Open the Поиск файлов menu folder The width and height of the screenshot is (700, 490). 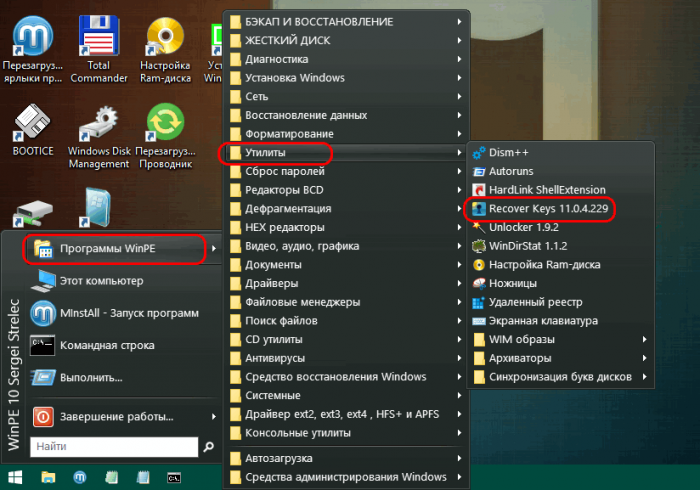(x=346, y=321)
